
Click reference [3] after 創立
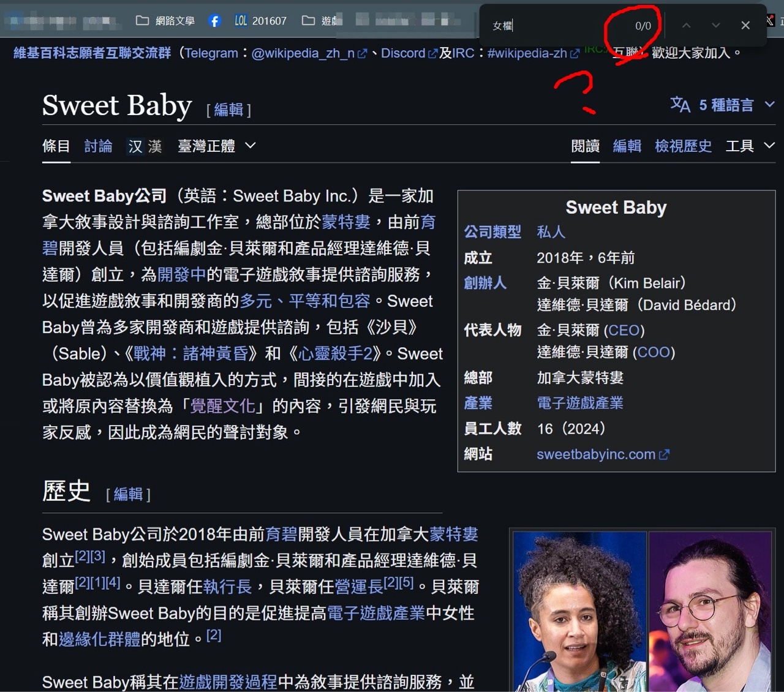tap(98, 556)
